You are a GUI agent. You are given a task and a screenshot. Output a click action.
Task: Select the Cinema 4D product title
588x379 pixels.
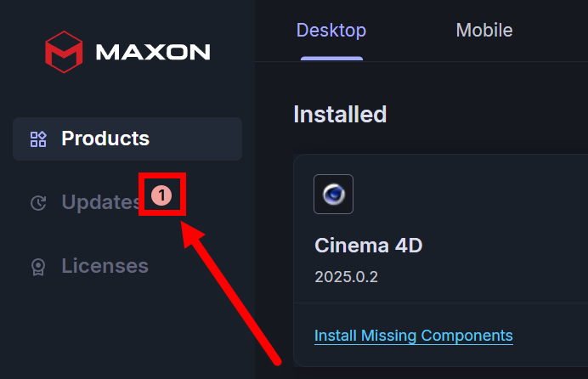pyautogui.click(x=368, y=246)
